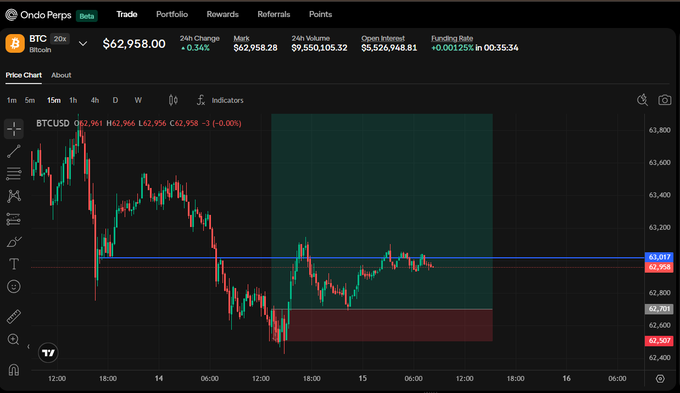Go to the Portfolio page
Image resolution: width=680 pixels, height=393 pixels.
172,14
